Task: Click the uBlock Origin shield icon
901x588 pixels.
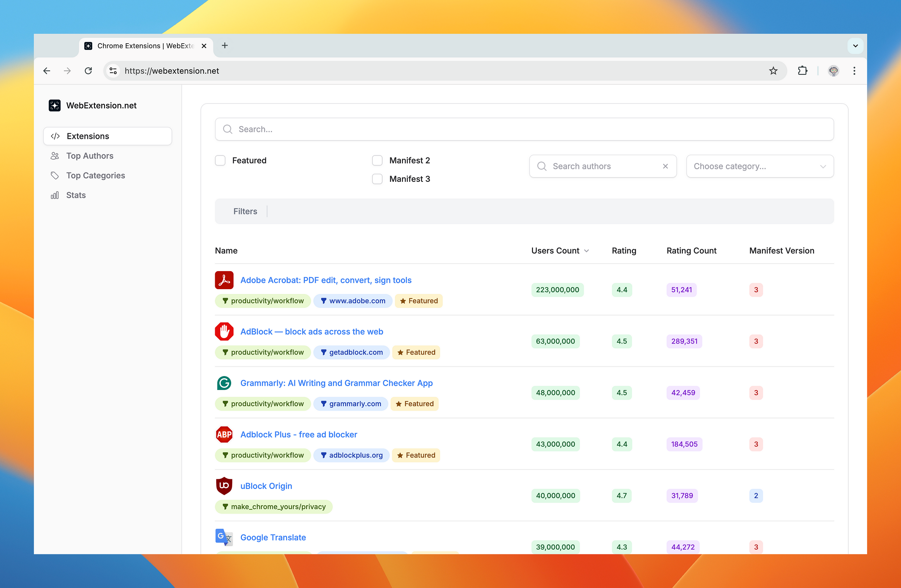Action: pyautogui.click(x=224, y=486)
